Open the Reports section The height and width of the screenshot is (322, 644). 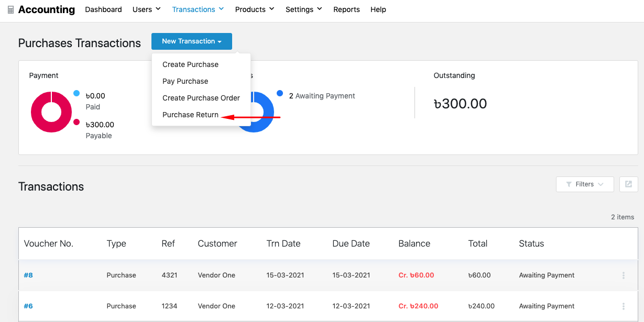[x=346, y=9]
